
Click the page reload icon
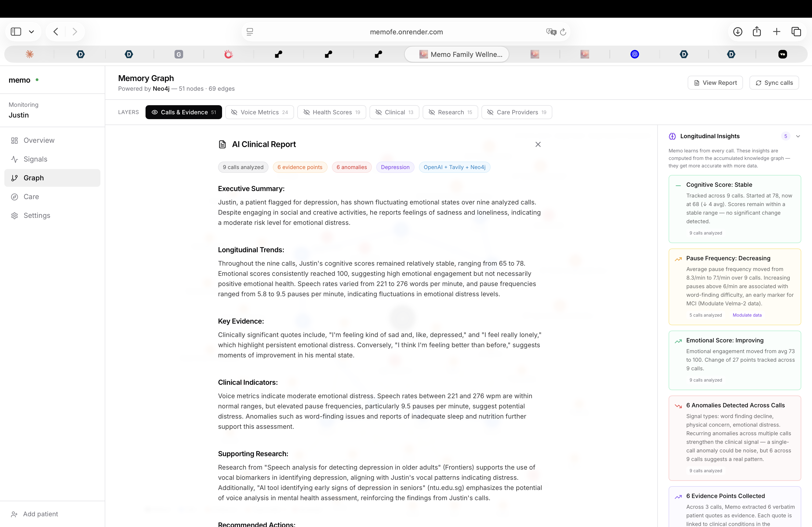tap(563, 32)
